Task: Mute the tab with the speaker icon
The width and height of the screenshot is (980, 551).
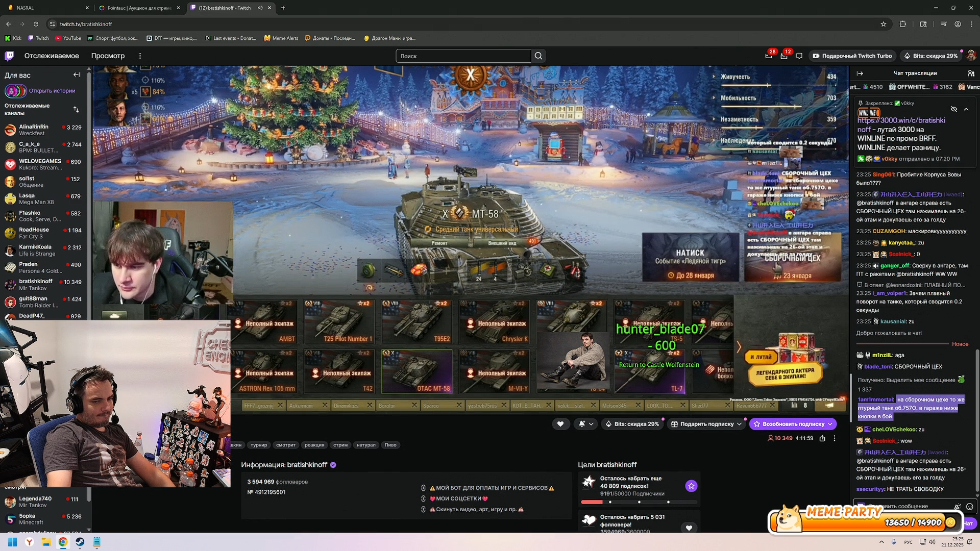Action: [x=260, y=8]
